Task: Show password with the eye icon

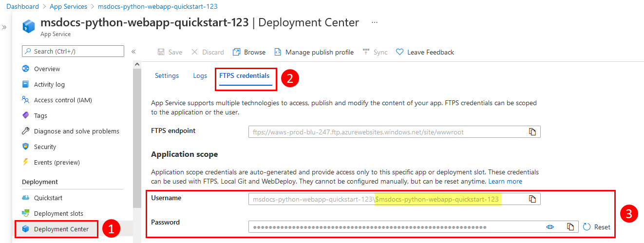Action: pos(550,227)
